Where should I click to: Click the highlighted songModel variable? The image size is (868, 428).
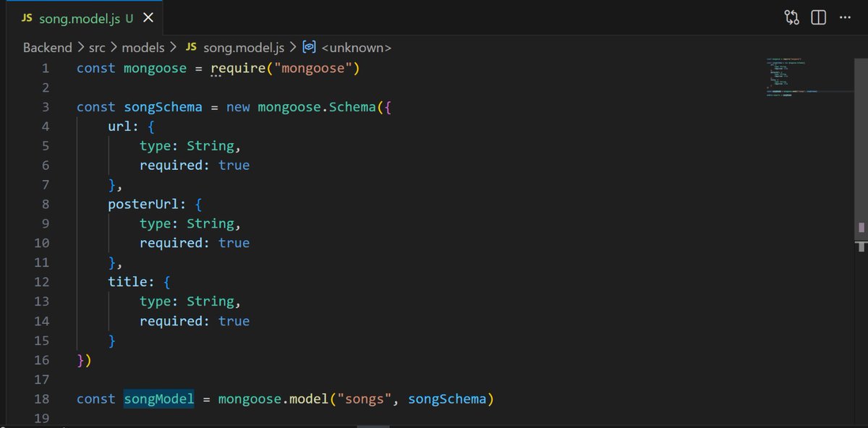click(159, 399)
